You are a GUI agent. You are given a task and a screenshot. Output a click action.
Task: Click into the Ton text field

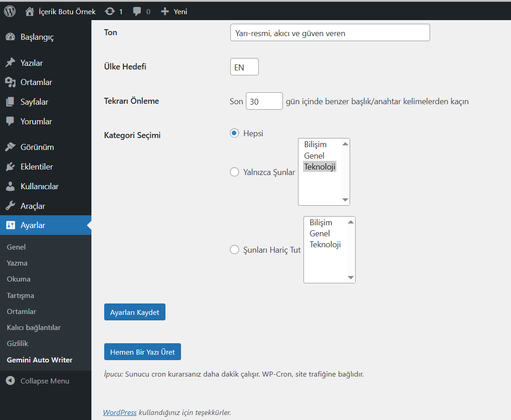pos(330,32)
